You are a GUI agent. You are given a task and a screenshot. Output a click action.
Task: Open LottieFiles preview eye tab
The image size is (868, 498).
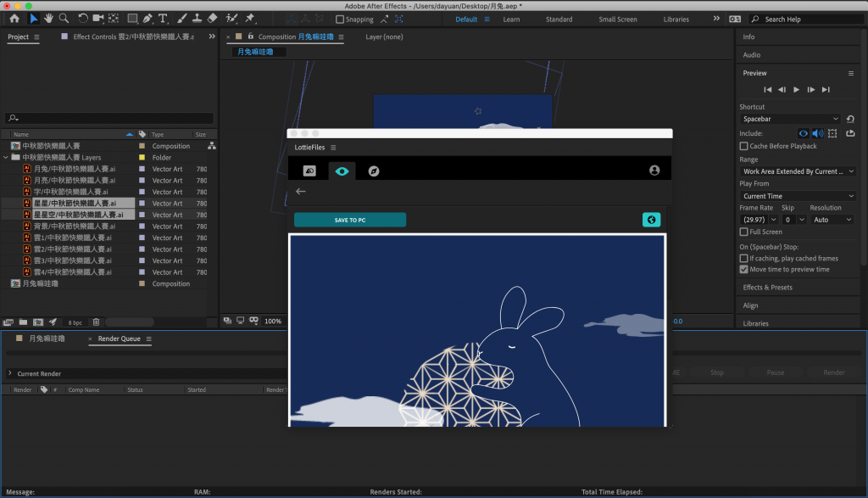point(342,171)
